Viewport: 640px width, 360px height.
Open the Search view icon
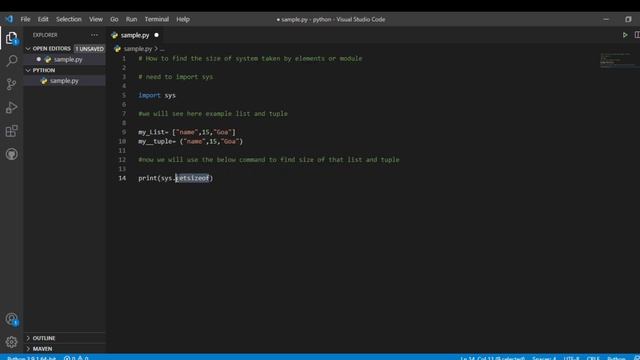(x=11, y=61)
